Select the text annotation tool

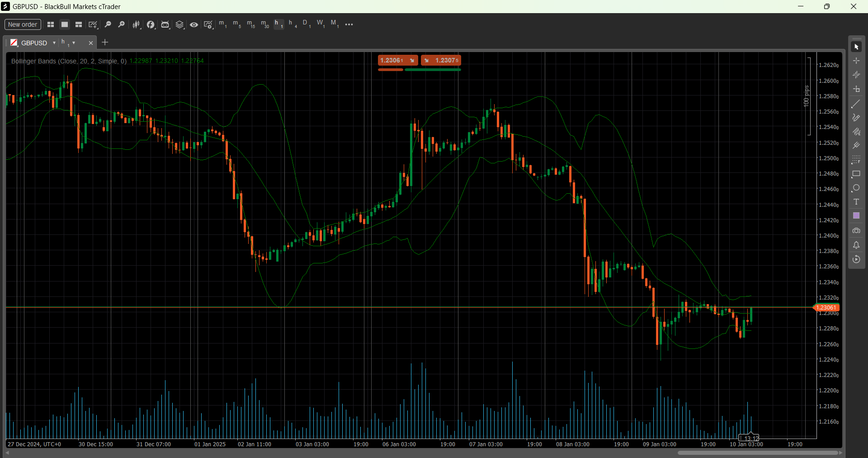(856, 202)
